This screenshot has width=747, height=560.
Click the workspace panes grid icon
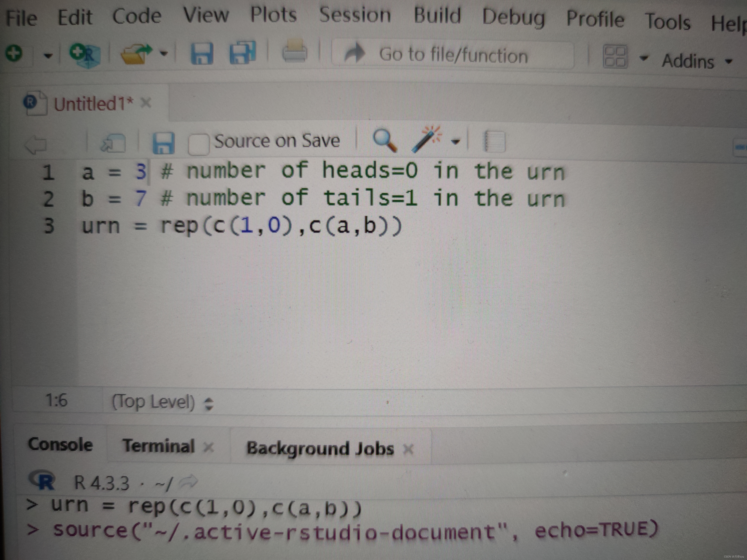click(x=615, y=56)
